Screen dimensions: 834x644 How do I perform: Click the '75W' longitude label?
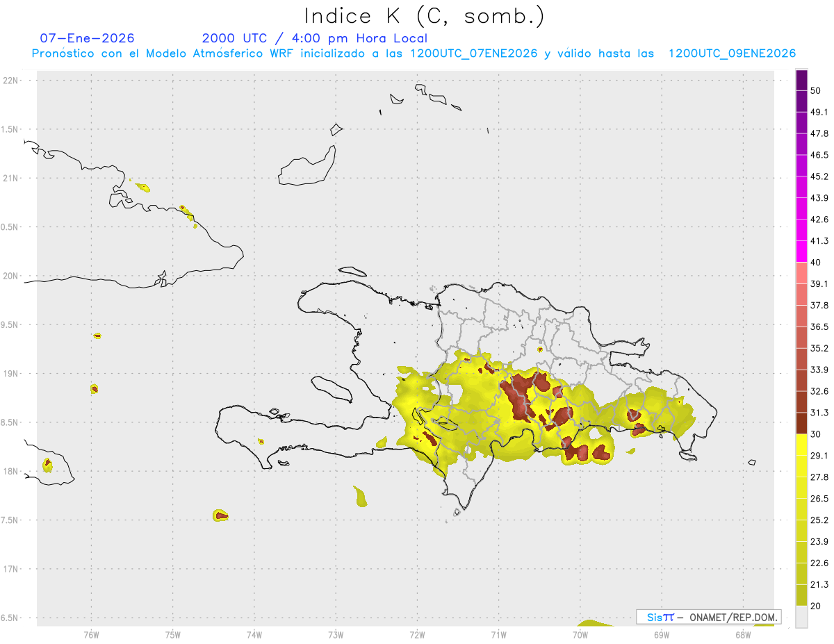172,634
